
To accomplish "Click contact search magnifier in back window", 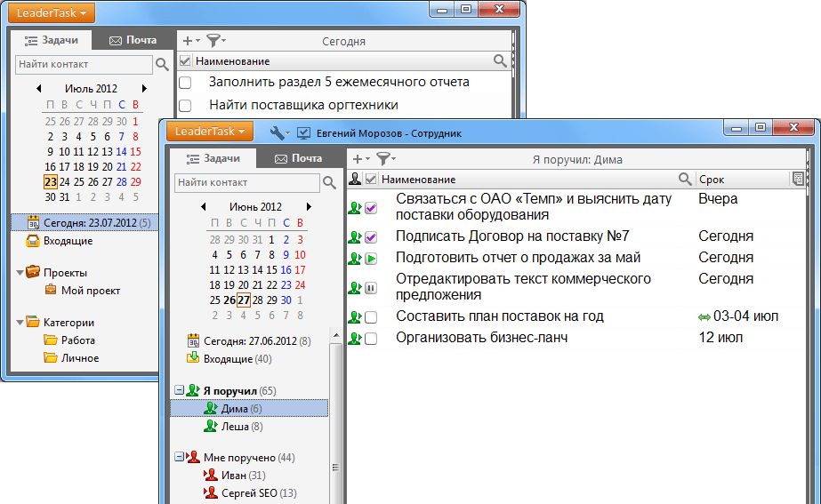I will (162, 64).
